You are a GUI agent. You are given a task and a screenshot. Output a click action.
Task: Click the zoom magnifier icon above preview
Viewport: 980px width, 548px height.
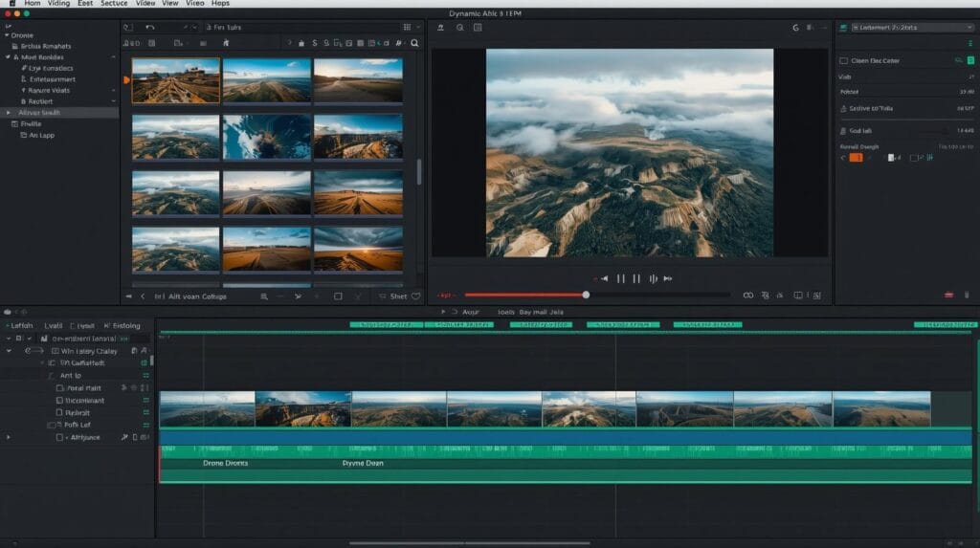(460, 28)
